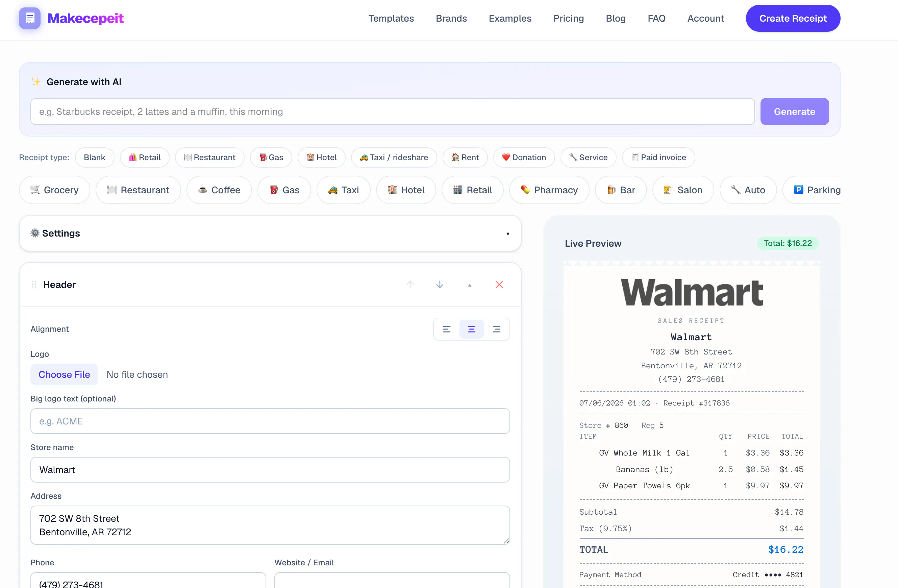
Task: Pick the Salon template chip
Action: coord(683,190)
